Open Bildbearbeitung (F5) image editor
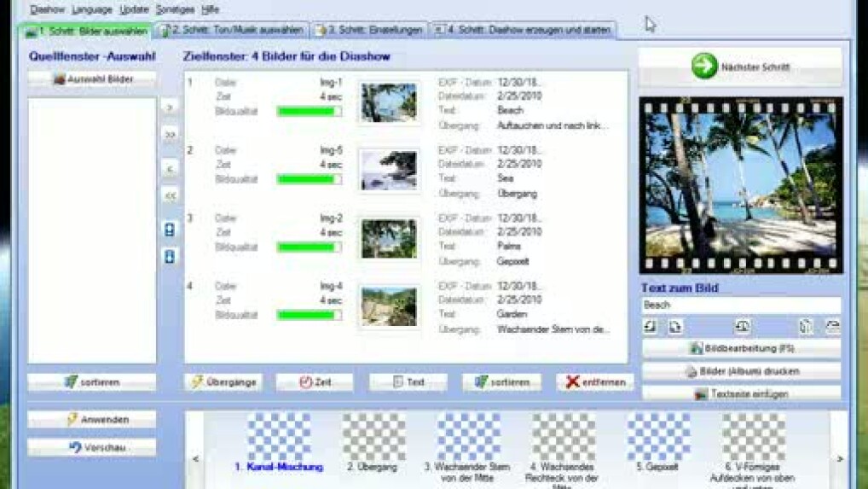 coord(740,349)
